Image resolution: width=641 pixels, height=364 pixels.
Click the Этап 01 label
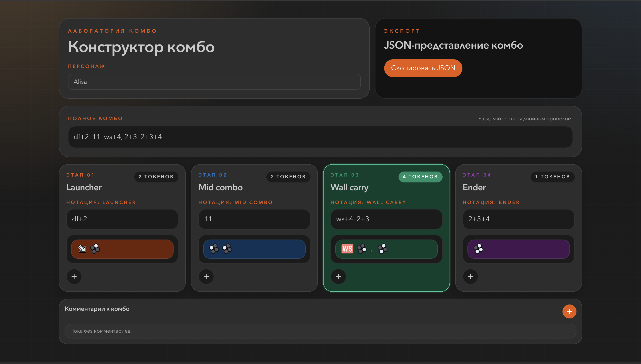coord(80,175)
